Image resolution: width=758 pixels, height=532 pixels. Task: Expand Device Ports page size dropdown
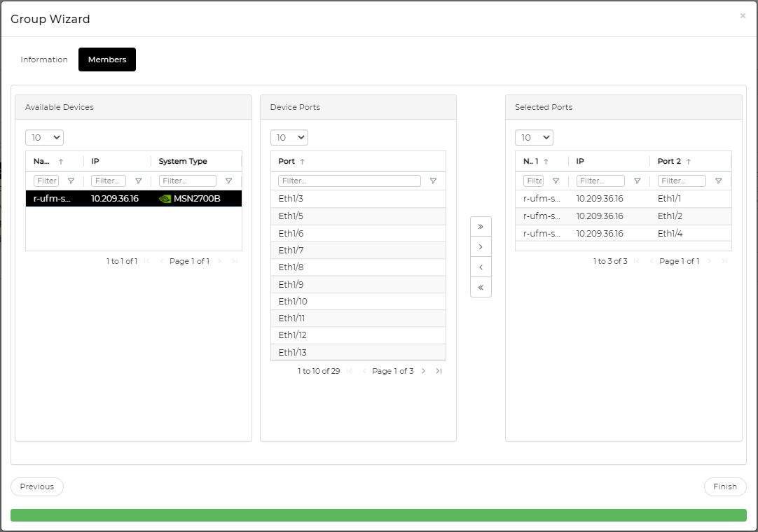click(x=289, y=137)
